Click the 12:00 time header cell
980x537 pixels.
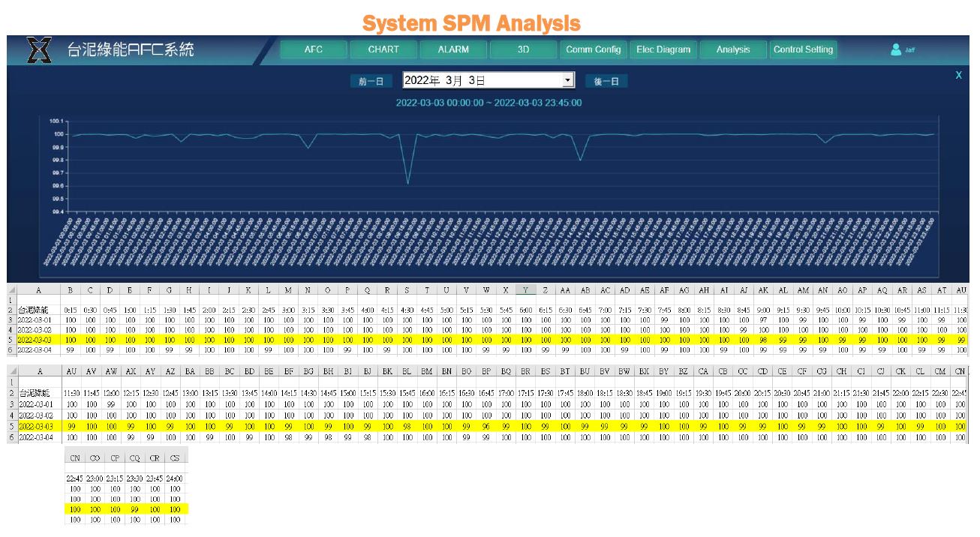click(111, 392)
